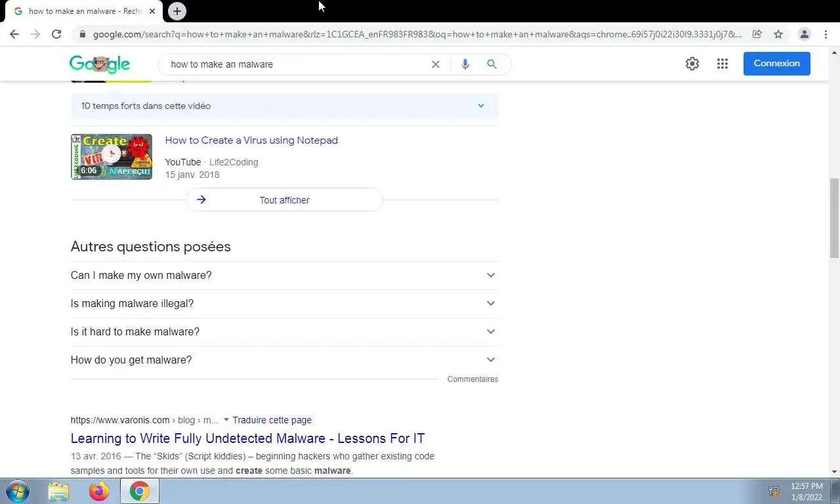The width and height of the screenshot is (840, 504).
Task: Open a new tab with the plus button
Action: (177, 11)
